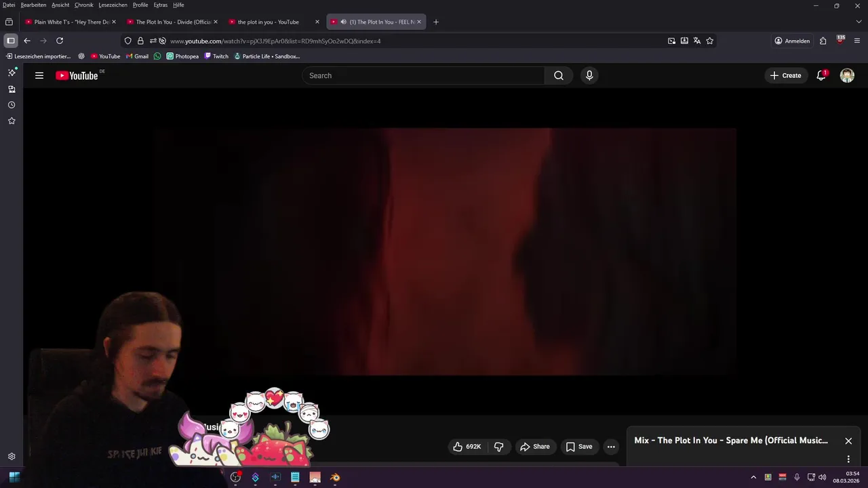Open history clock in sidebar
The image size is (868, 488).
pos(12,105)
